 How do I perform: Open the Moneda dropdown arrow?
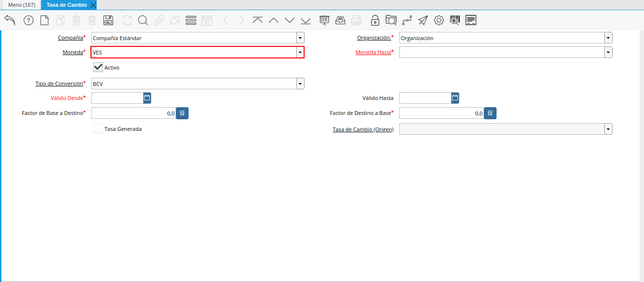300,52
